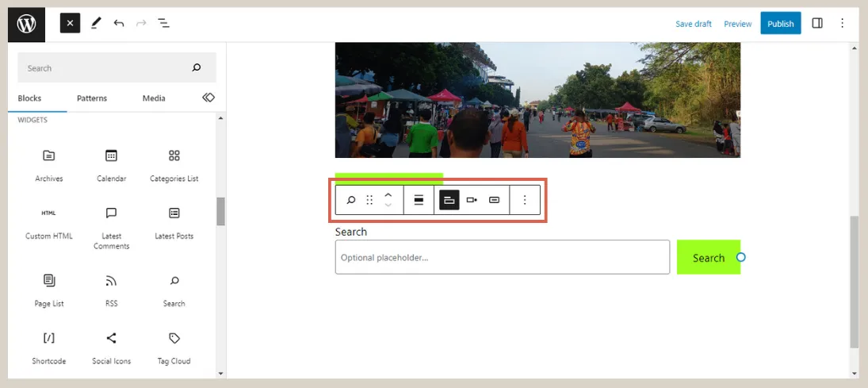Image resolution: width=868 pixels, height=388 pixels.
Task: Insert the RSS block
Action: point(111,290)
